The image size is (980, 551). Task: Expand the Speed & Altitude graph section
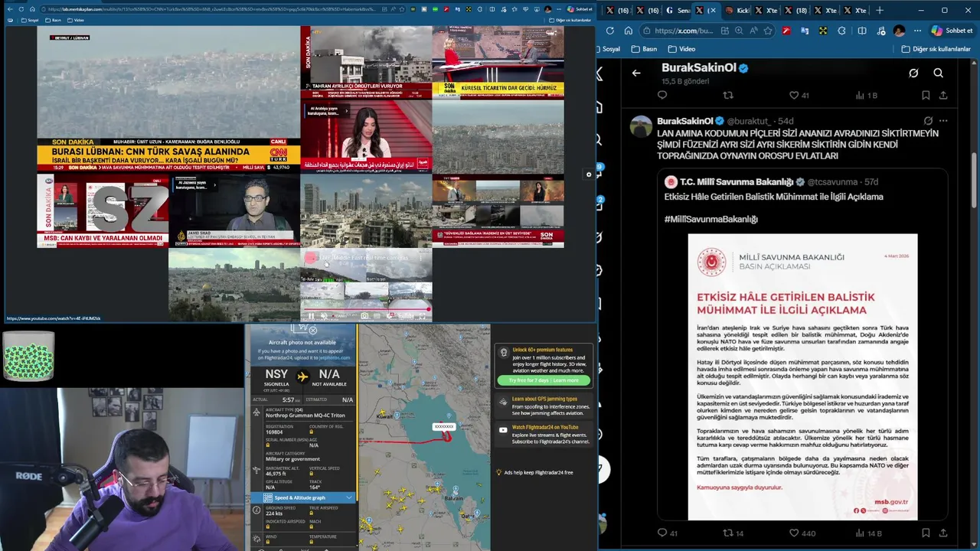tap(303, 497)
